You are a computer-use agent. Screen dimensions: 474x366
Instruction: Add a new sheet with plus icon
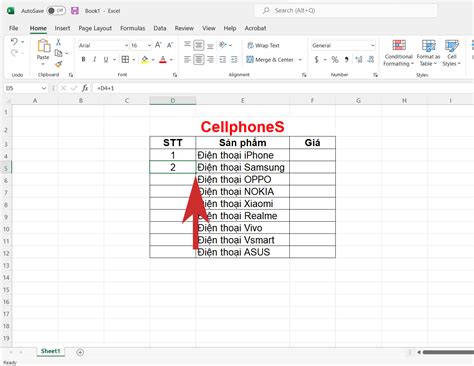80,352
